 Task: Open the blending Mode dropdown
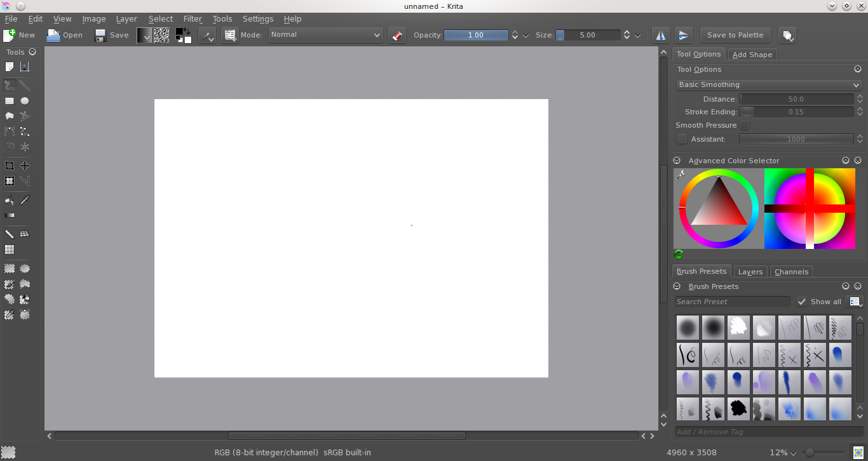pyautogui.click(x=325, y=35)
